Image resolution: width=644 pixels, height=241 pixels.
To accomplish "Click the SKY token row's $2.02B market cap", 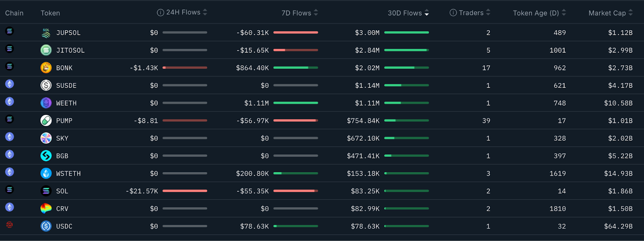I will [620, 138].
